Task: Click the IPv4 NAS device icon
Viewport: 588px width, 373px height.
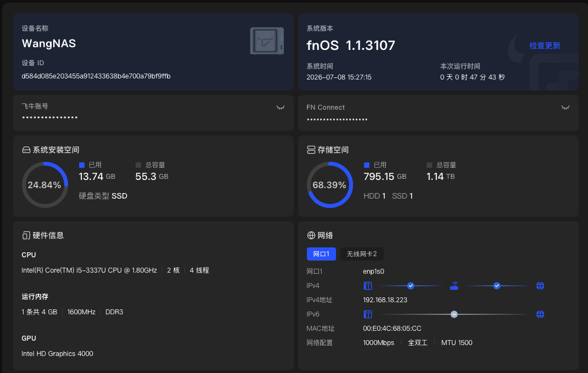Action: [368, 286]
